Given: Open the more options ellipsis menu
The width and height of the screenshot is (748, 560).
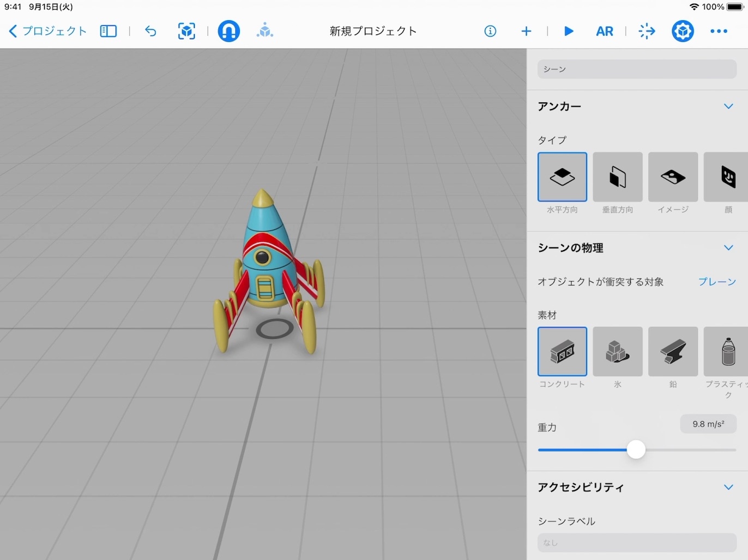Looking at the screenshot, I should [719, 31].
